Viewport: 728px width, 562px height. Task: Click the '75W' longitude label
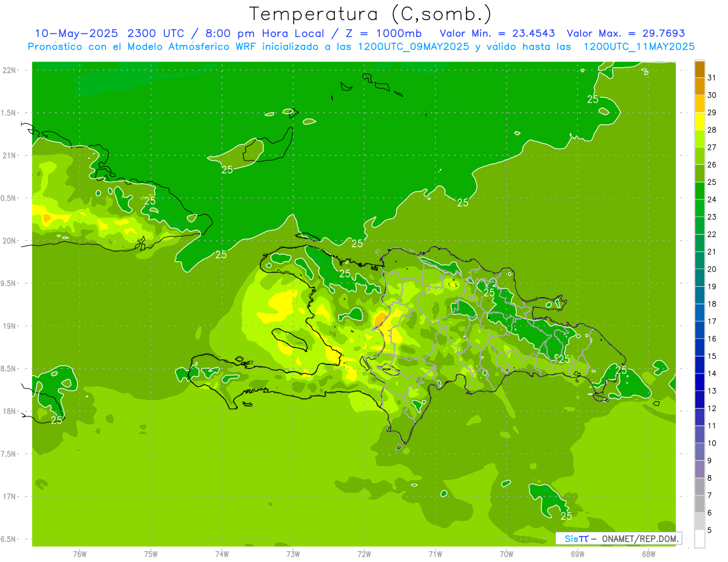point(150,554)
